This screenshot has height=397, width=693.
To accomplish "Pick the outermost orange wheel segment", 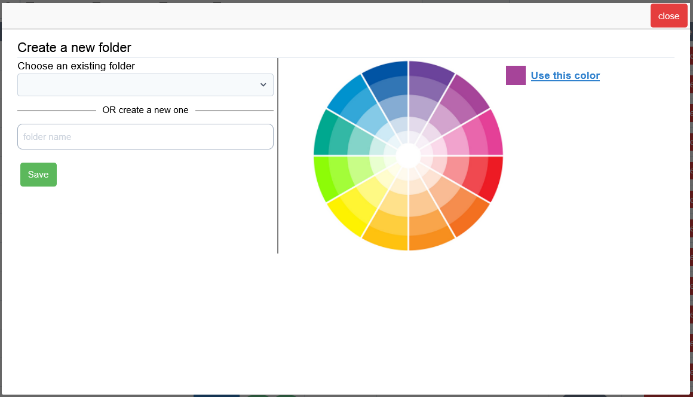I will coord(430,241).
